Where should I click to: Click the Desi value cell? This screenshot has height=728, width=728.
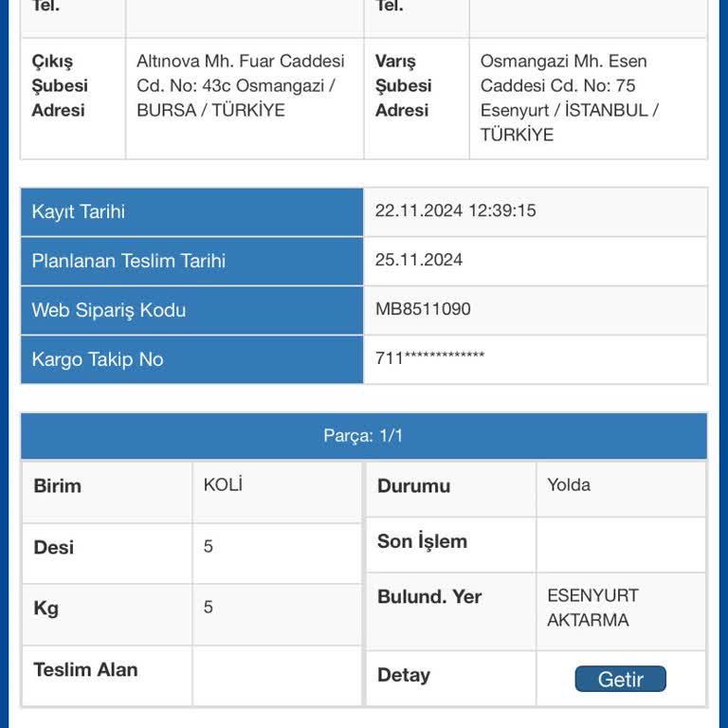click(277, 554)
